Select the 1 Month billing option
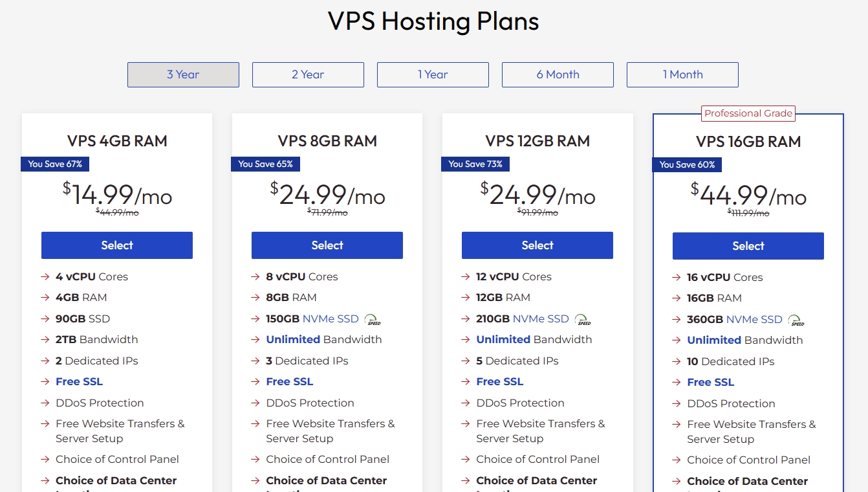This screenshot has width=868, height=492. [682, 74]
